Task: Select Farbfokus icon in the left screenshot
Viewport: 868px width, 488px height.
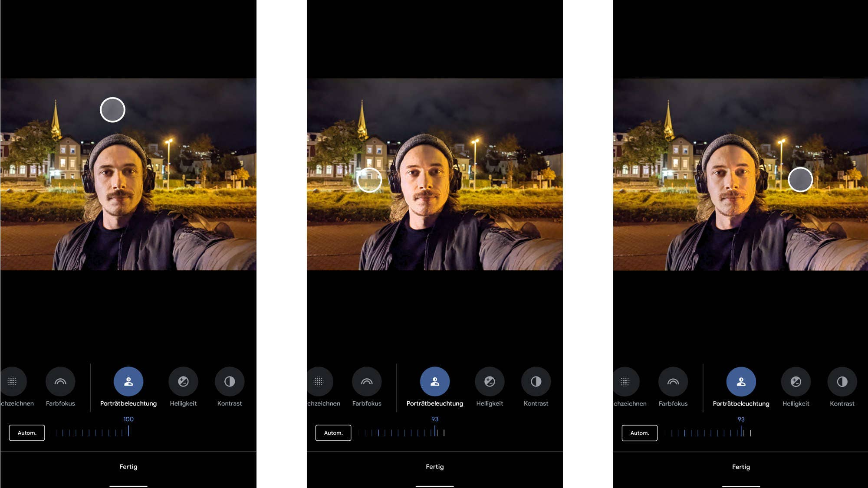Action: point(60,381)
